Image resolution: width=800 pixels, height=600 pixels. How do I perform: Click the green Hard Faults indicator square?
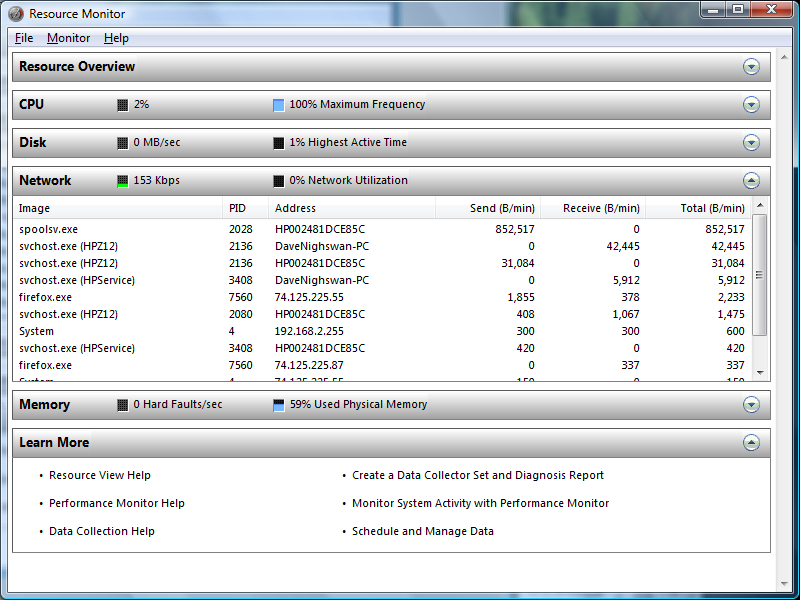tap(122, 405)
